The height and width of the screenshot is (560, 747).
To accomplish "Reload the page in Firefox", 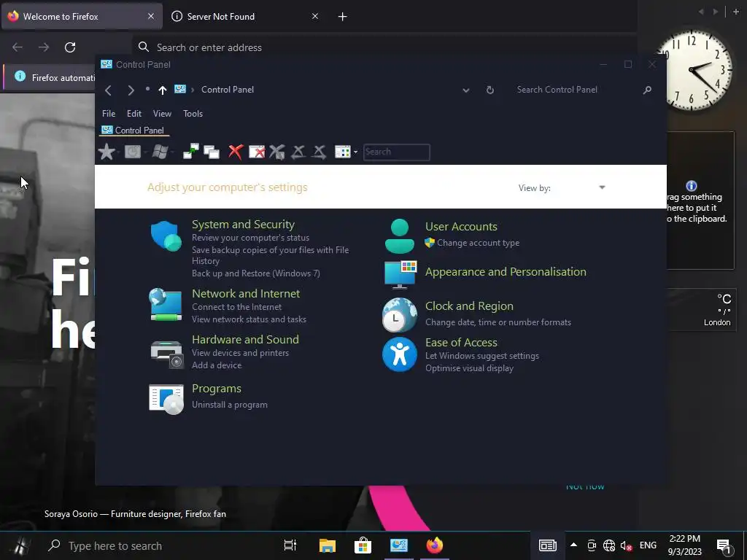I will click(70, 47).
